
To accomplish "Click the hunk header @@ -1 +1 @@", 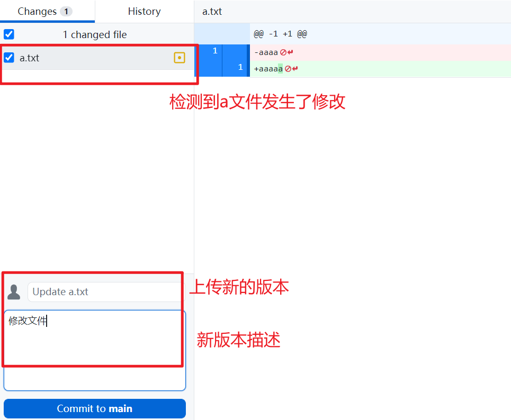I will click(280, 34).
